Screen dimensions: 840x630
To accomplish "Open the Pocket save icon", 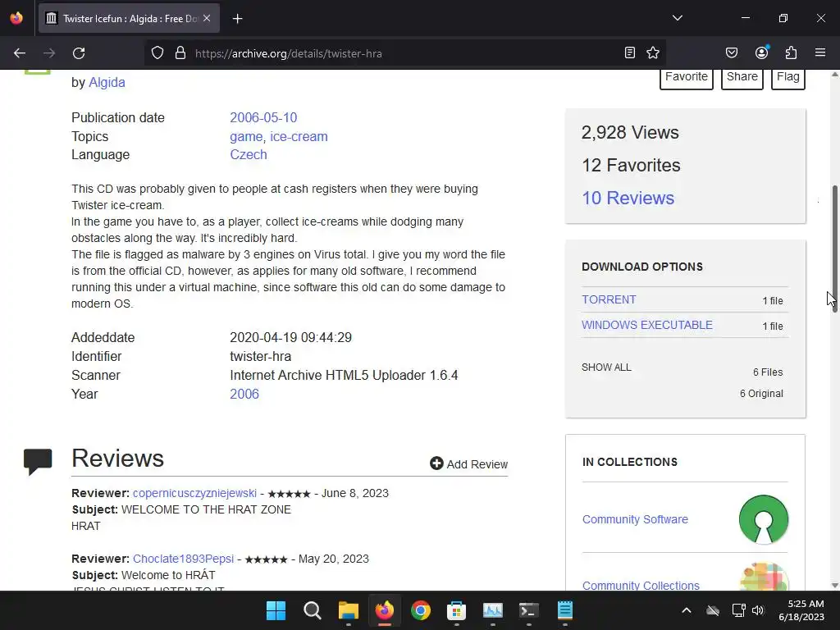I will point(731,52).
